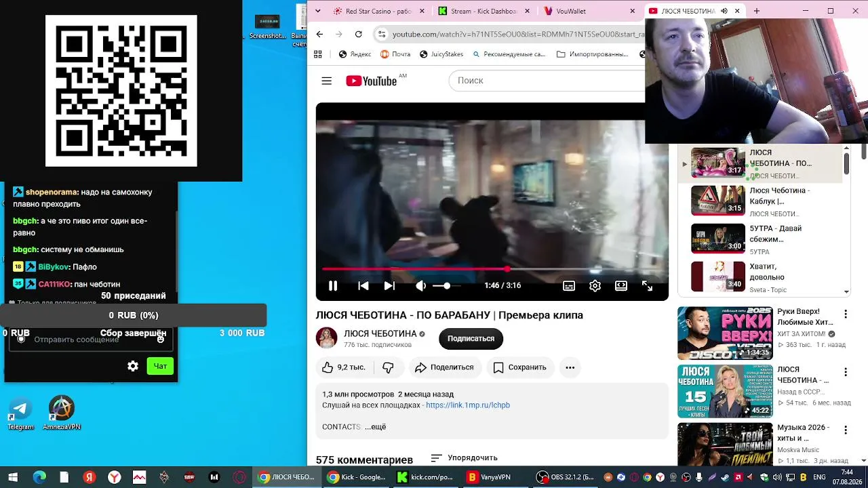The image size is (868, 488).
Task: Switch to VanyaVPN taskbar window
Action: pyautogui.click(x=495, y=477)
